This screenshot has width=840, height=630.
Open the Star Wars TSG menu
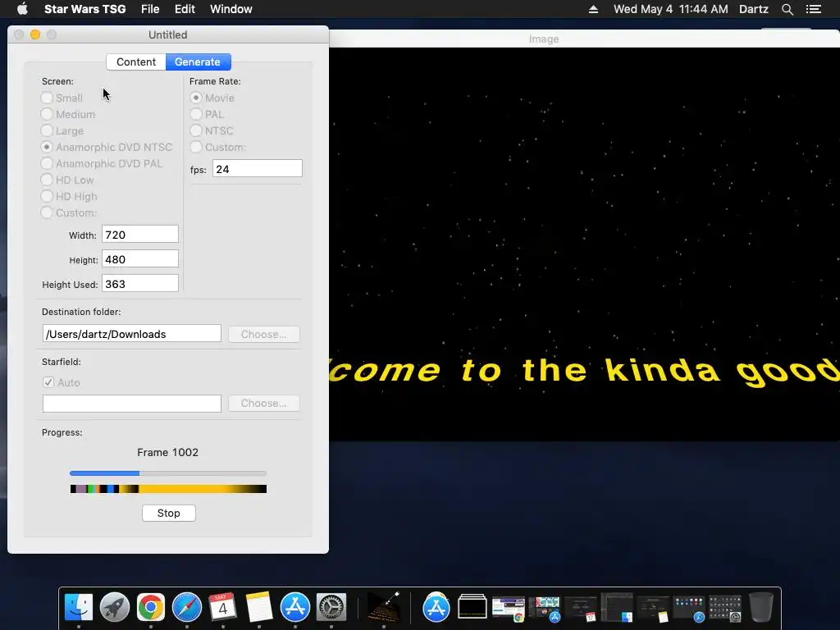coord(84,9)
